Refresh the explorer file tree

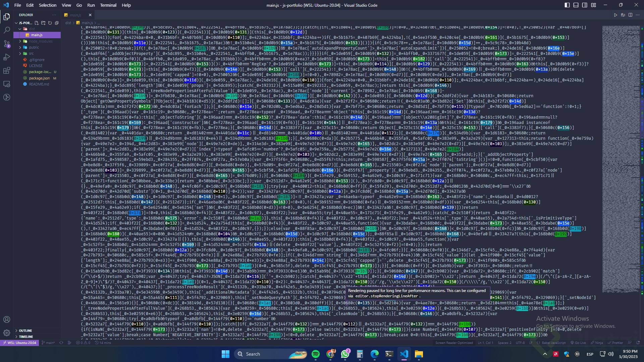coord(50,23)
